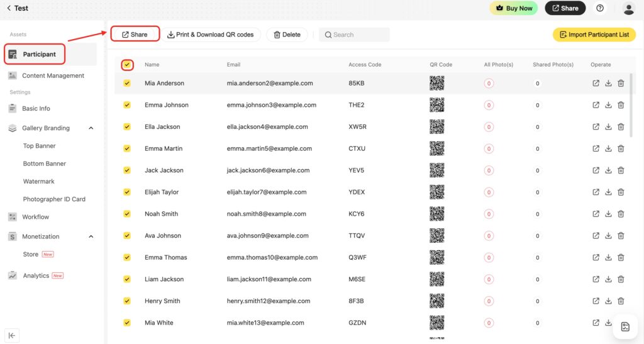Toggle the select-all checkbox in table header
Screen dimensions: 644x344
point(127,64)
